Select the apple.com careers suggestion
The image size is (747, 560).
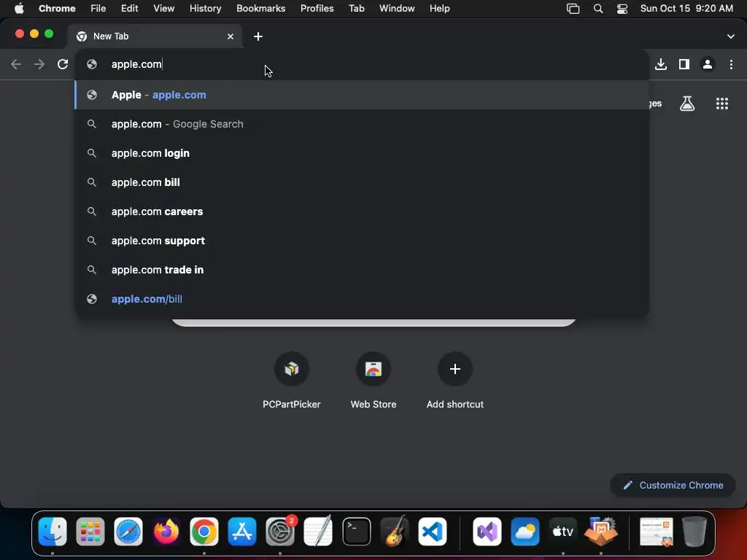[362, 211]
